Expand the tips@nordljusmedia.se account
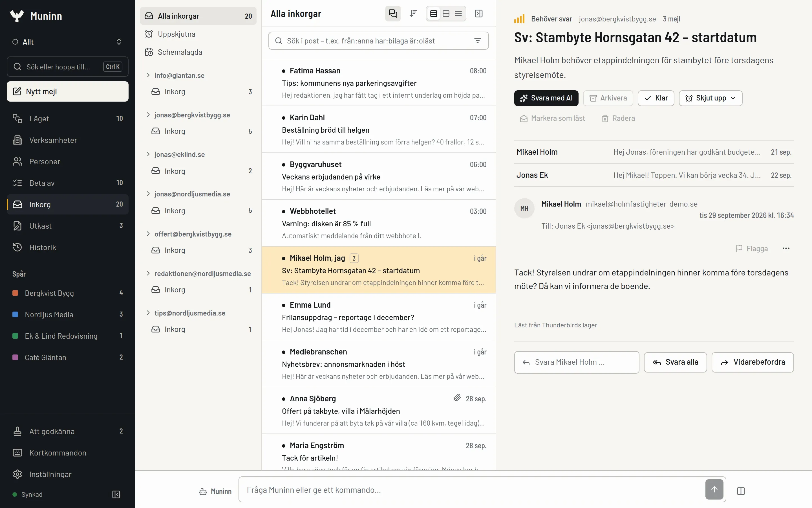 (148, 313)
